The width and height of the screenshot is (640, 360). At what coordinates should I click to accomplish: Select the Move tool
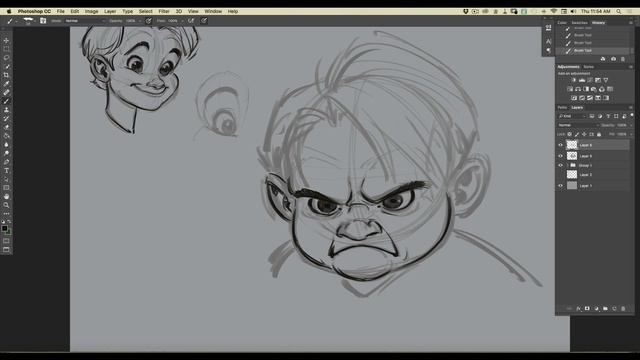6,40
